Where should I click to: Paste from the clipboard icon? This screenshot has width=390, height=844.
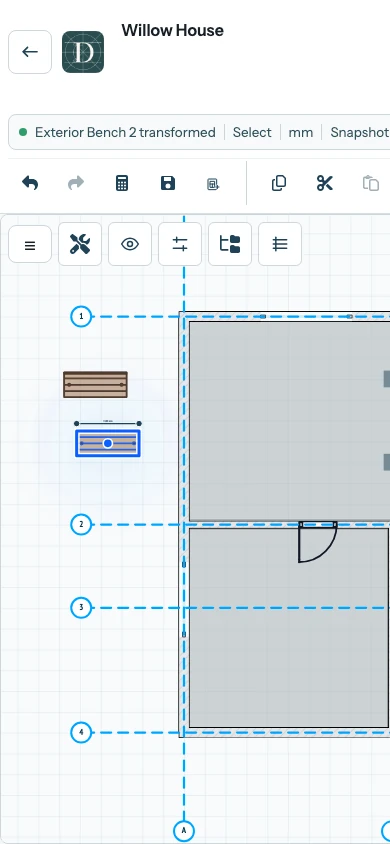click(371, 184)
